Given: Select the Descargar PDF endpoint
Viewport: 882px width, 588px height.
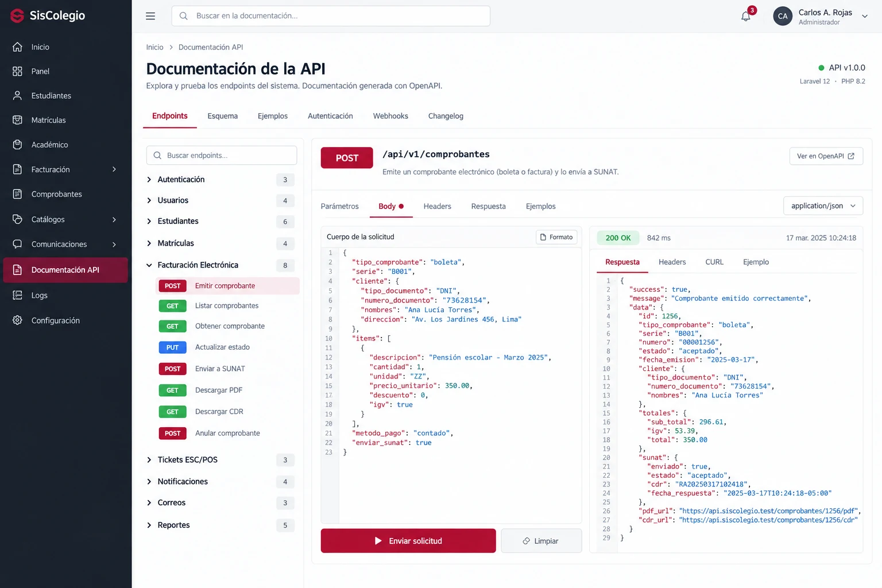Looking at the screenshot, I should (227, 390).
